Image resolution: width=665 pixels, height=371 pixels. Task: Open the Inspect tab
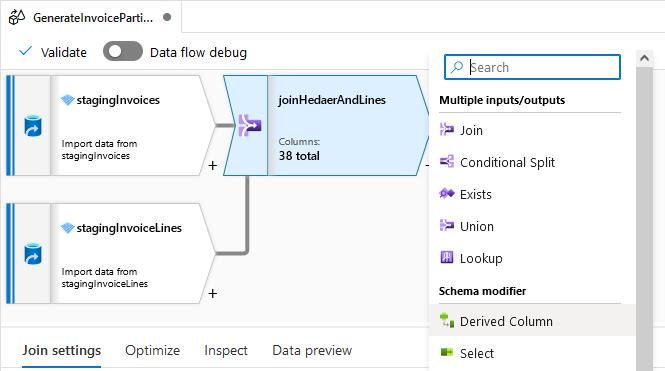point(226,351)
